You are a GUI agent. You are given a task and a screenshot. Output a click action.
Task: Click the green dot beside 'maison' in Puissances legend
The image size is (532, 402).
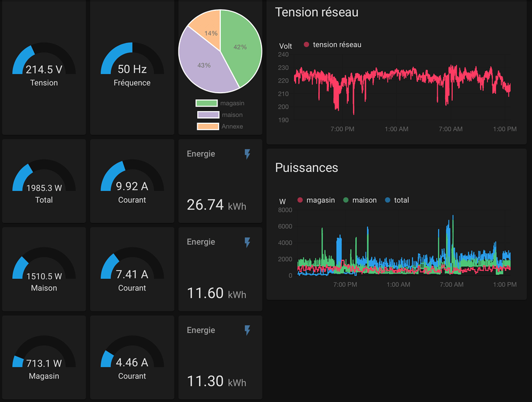[346, 200]
